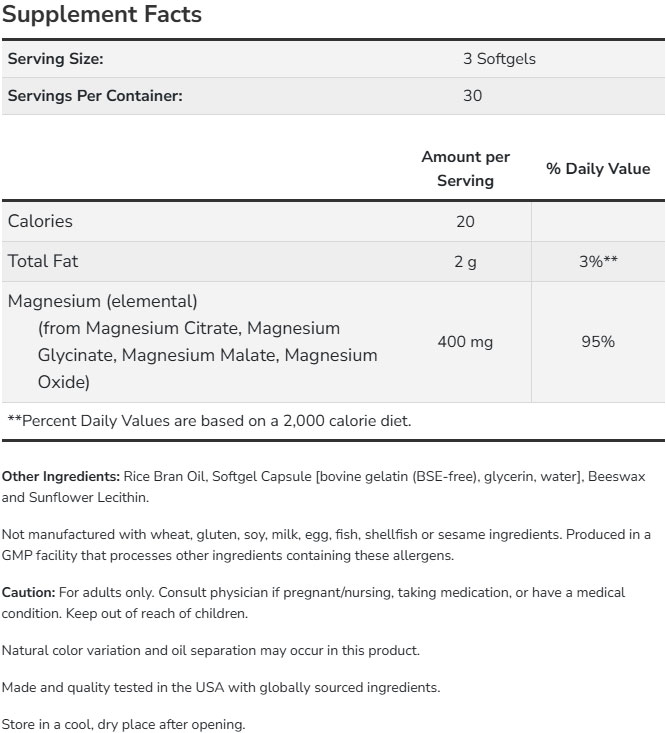Click the Magnesium (elemental) label
Viewport: 666px width, 733px height.
click(103, 301)
